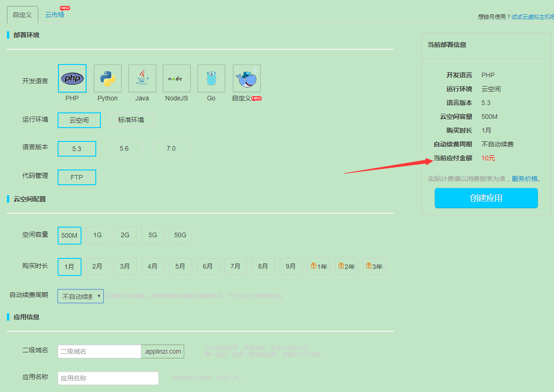The width and height of the screenshot is (554, 392).
Task: Select the PHP language icon
Action: pos(72,78)
